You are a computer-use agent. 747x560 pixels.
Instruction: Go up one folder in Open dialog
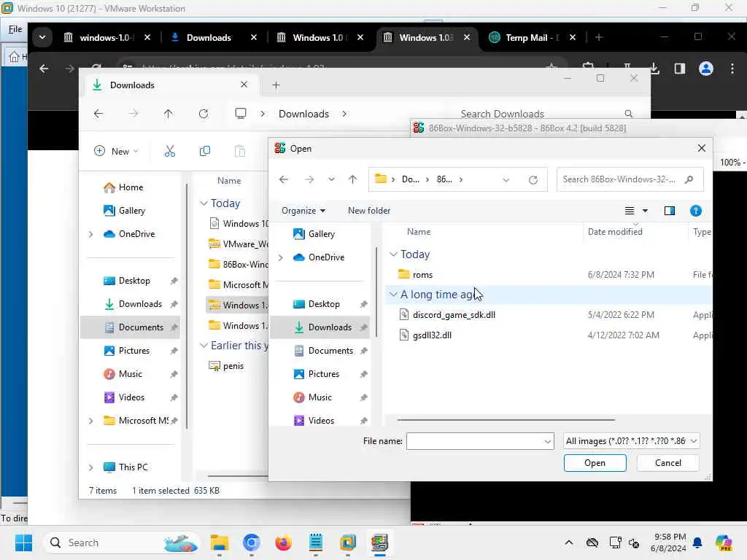coord(352,179)
